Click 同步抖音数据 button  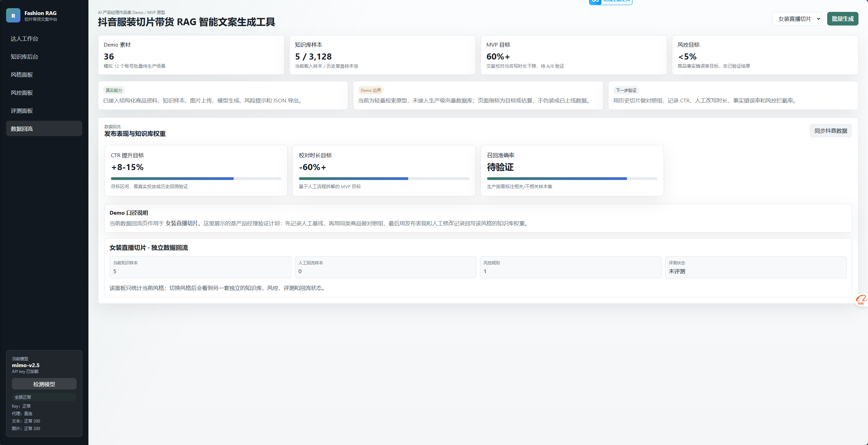tap(831, 131)
